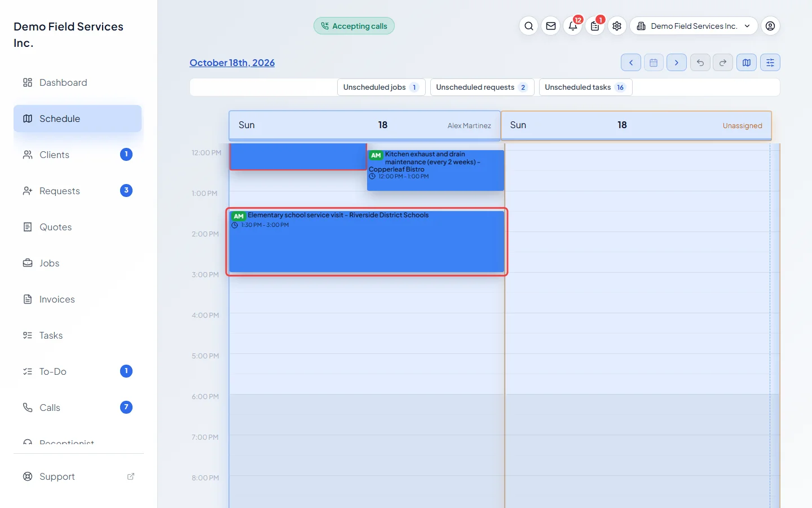This screenshot has height=508, width=812.
Task: Open Unscheduled requests panel
Action: [482, 87]
